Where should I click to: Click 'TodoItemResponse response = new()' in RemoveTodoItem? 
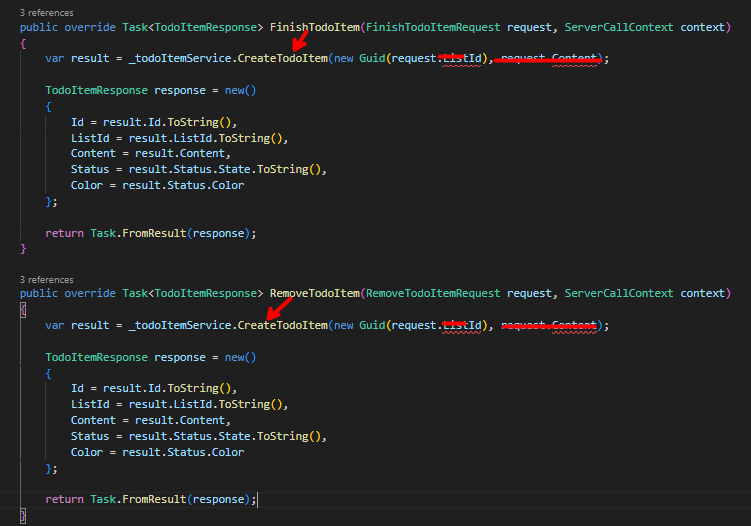(150, 357)
